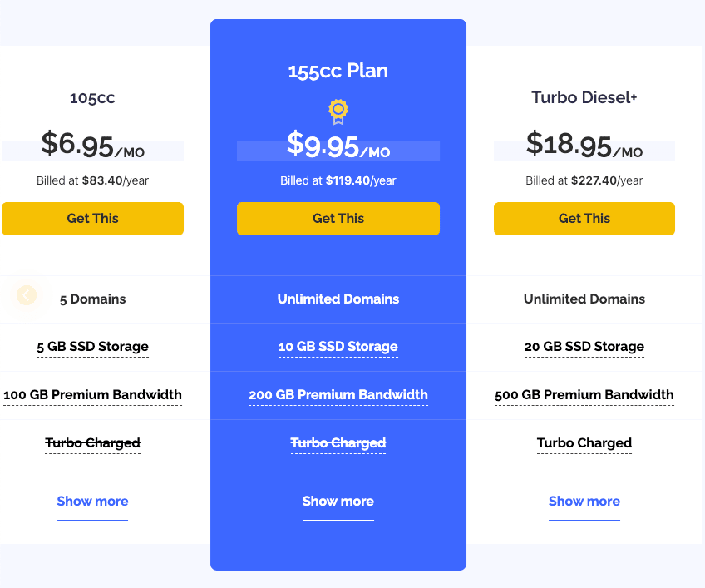The height and width of the screenshot is (588, 705).
Task: Click the $18.95/MO price text
Action: 584,145
